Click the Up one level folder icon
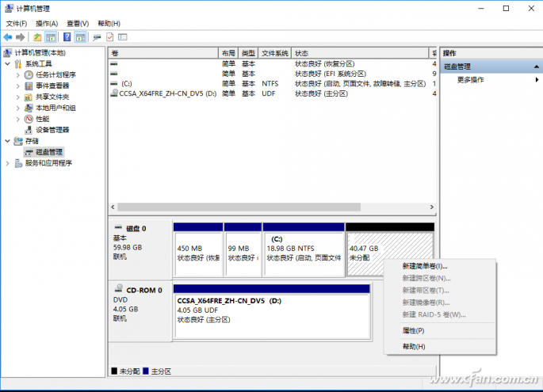 (x=37, y=37)
